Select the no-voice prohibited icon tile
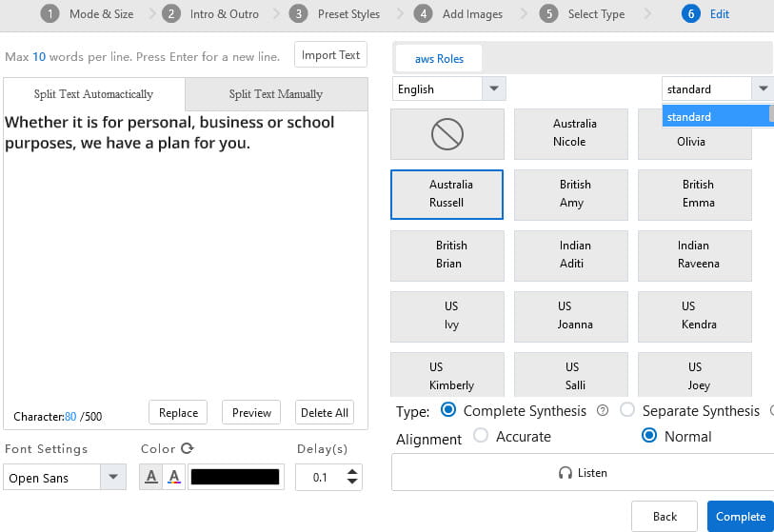This screenshot has width=774, height=532. (447, 134)
